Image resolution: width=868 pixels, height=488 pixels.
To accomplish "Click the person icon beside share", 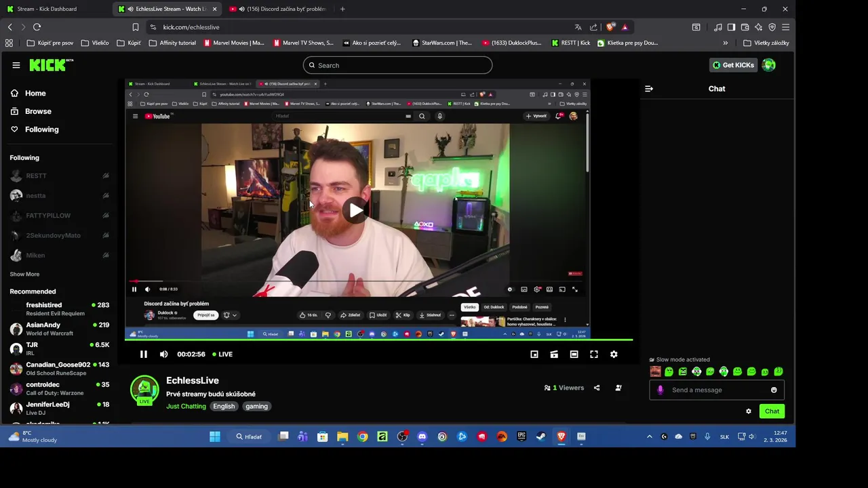I will (618, 388).
